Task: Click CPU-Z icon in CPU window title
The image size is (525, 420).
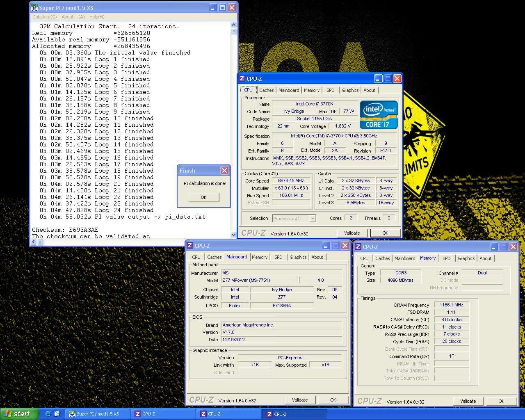Action: [242, 79]
